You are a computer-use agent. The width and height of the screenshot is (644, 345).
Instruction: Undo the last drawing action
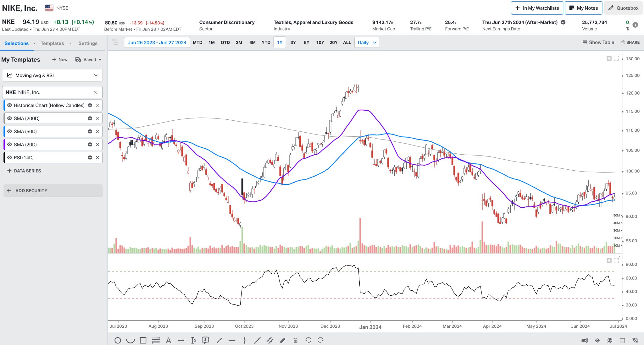[x=308, y=340]
